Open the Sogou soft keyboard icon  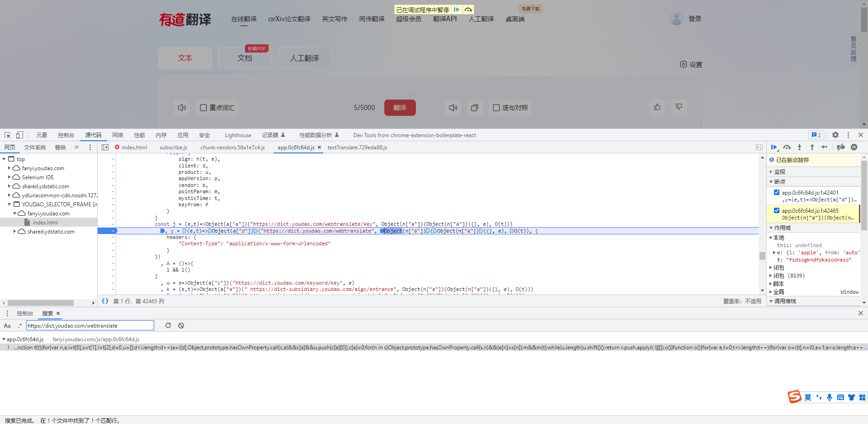click(840, 397)
